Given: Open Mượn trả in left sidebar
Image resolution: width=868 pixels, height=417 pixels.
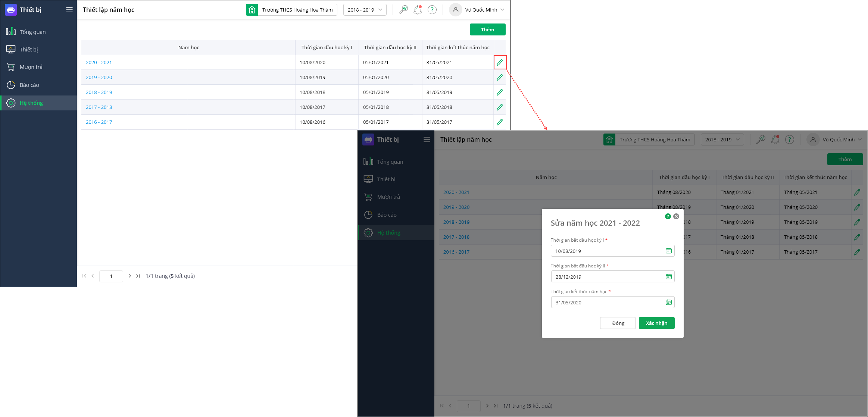Looking at the screenshot, I should click(x=31, y=67).
